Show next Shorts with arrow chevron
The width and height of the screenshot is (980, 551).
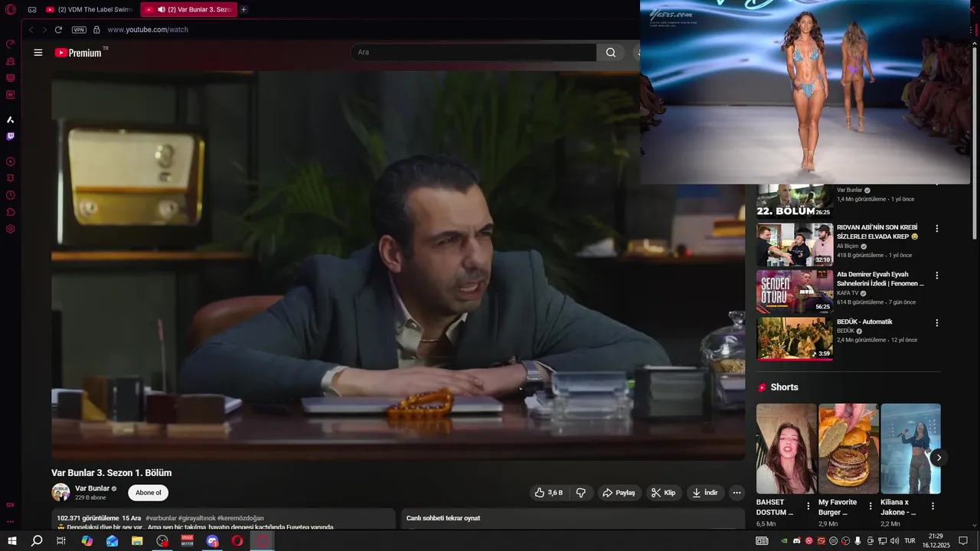[939, 458]
